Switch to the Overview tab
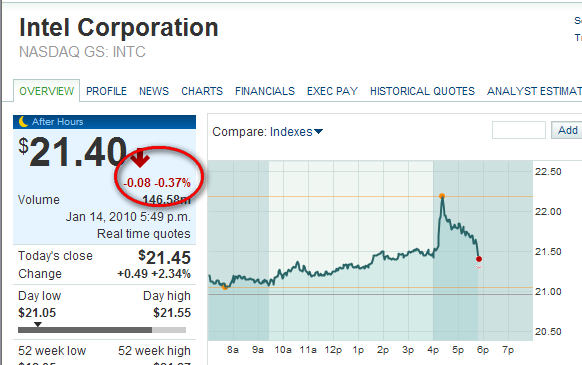This screenshot has height=365, width=582. (x=46, y=91)
